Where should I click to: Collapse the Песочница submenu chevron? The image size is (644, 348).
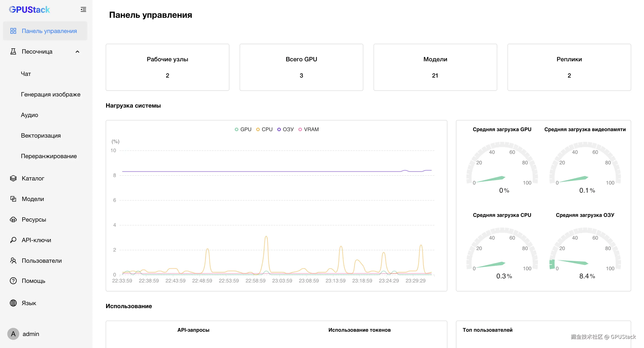77,52
